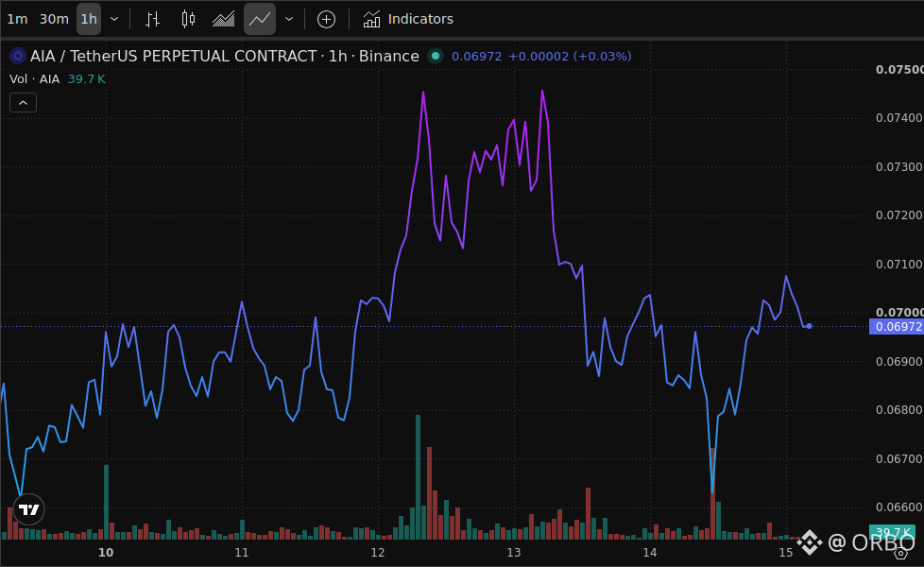
Task: Select the 1m timeframe
Action: (17, 19)
